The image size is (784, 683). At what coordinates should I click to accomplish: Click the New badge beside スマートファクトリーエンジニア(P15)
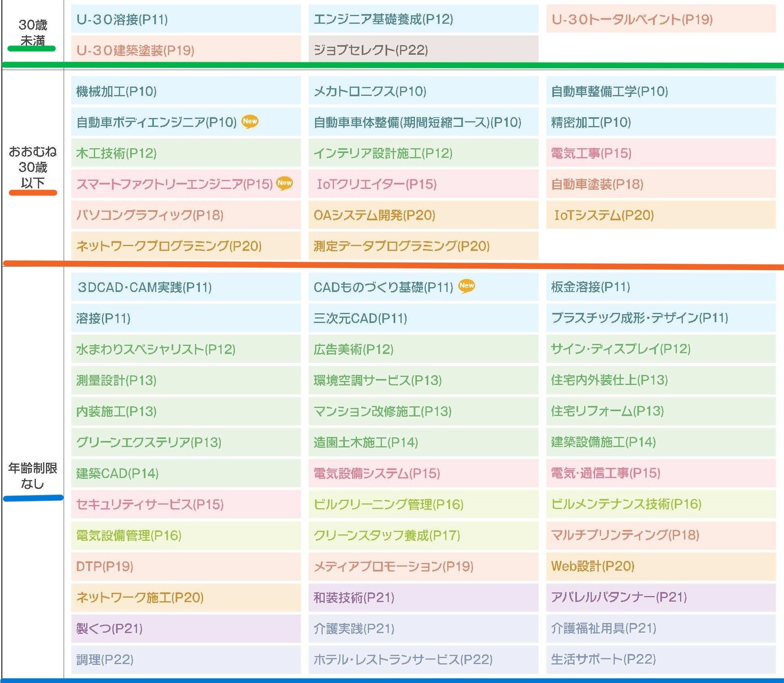click(285, 184)
